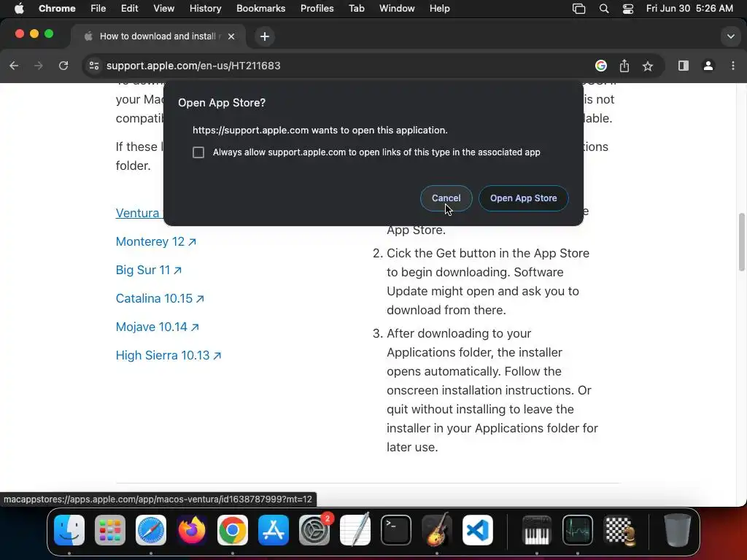Share this page icon

point(624,66)
